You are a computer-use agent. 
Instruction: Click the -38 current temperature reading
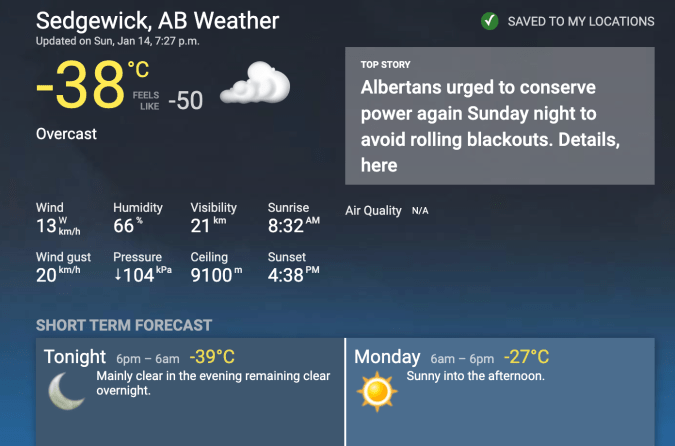click(80, 86)
